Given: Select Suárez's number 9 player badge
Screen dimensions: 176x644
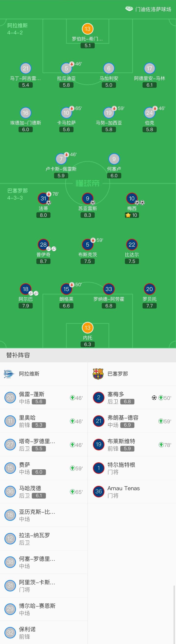Looking at the screenshot, I should pyautogui.click(x=87, y=199).
